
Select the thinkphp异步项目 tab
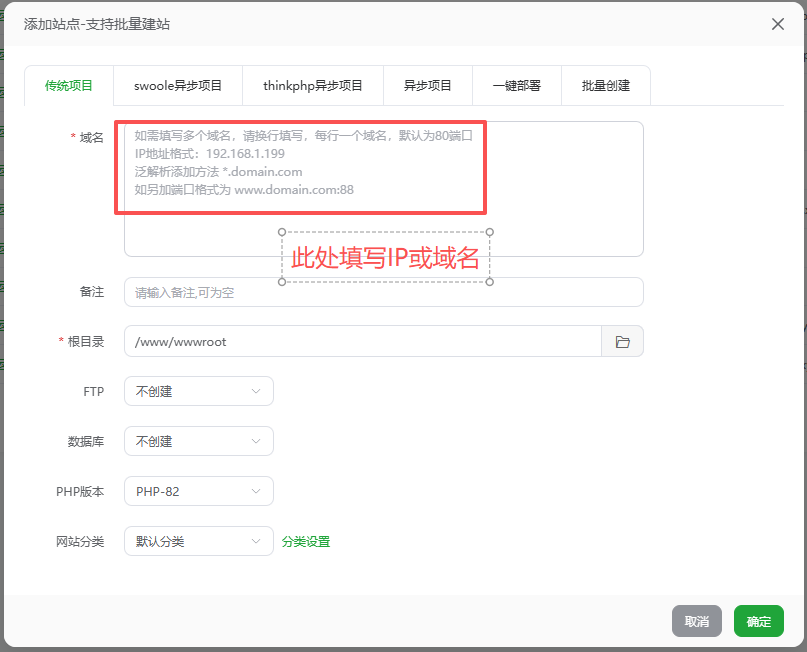[x=313, y=86]
